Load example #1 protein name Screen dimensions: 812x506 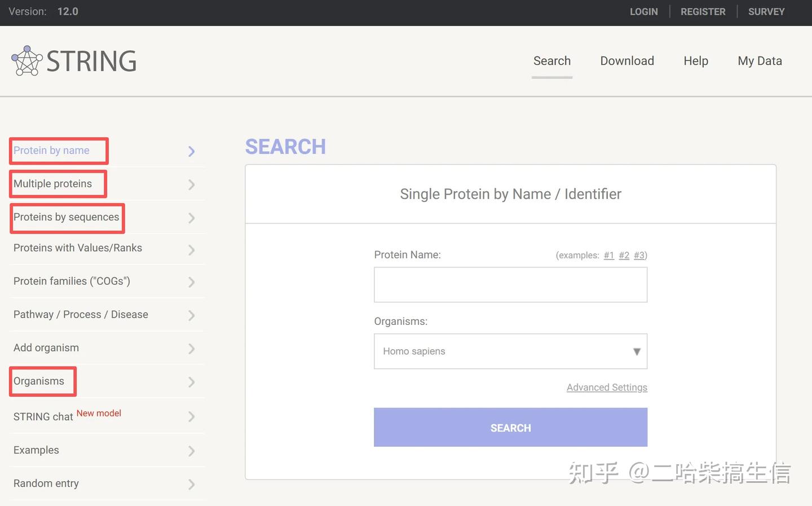tap(609, 256)
